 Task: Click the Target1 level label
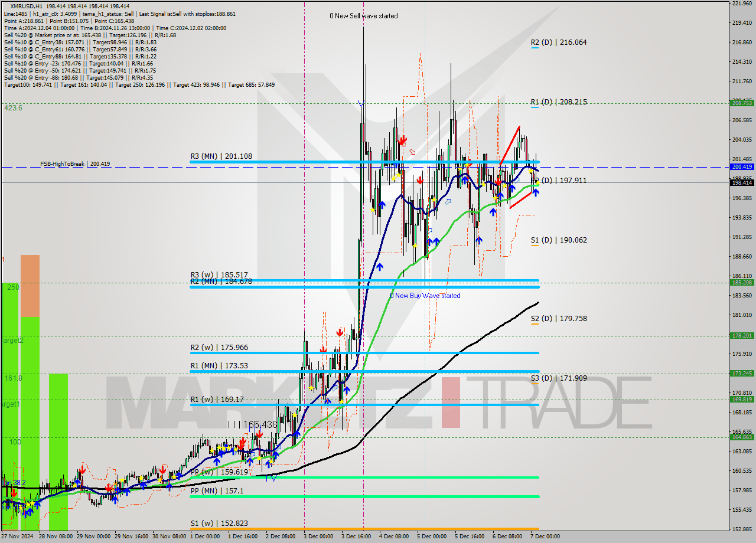point(11,404)
